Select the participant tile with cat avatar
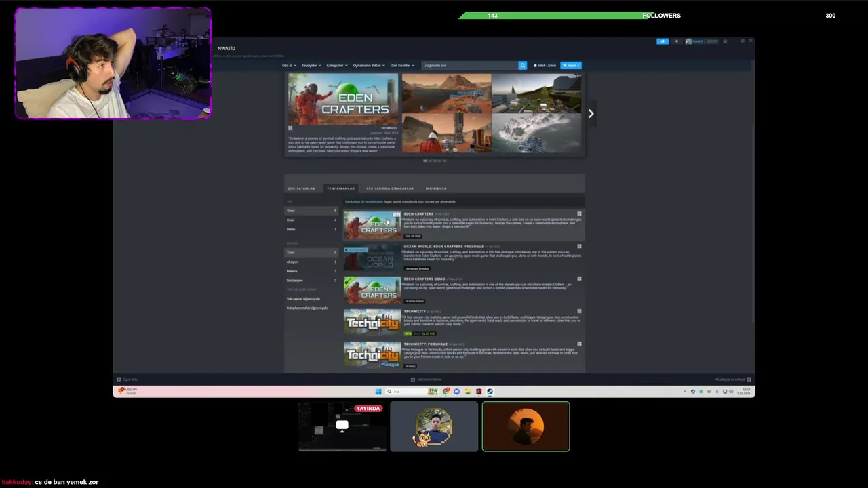Viewport: 868px width, 488px height. pyautogui.click(x=434, y=426)
